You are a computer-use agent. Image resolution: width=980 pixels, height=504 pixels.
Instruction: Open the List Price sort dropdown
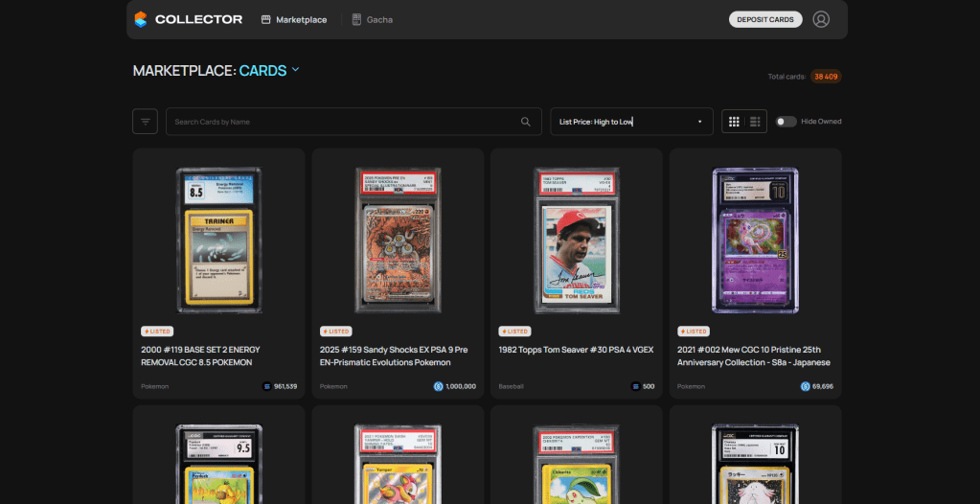click(630, 122)
